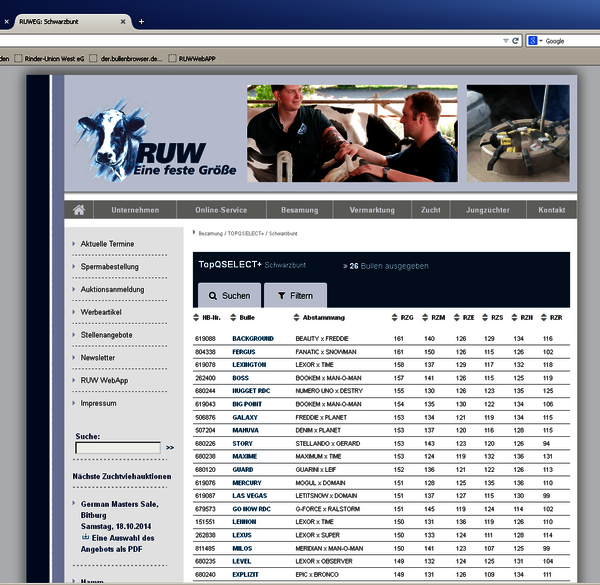600x585 pixels.
Task: Open Impressum sidebar link
Action: [x=98, y=403]
